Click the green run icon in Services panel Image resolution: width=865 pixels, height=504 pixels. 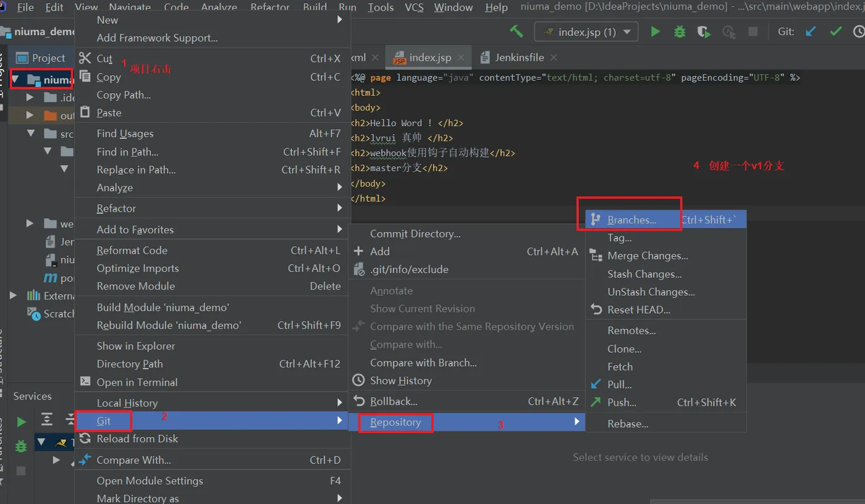[x=22, y=422]
